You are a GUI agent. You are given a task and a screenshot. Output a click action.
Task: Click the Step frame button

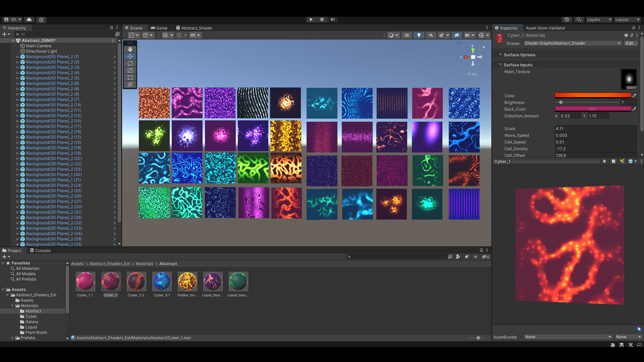[x=333, y=19]
